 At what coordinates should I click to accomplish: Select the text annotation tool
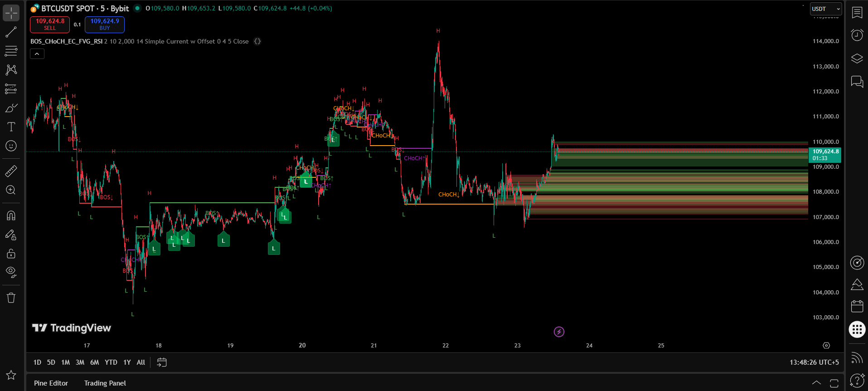pos(11,127)
